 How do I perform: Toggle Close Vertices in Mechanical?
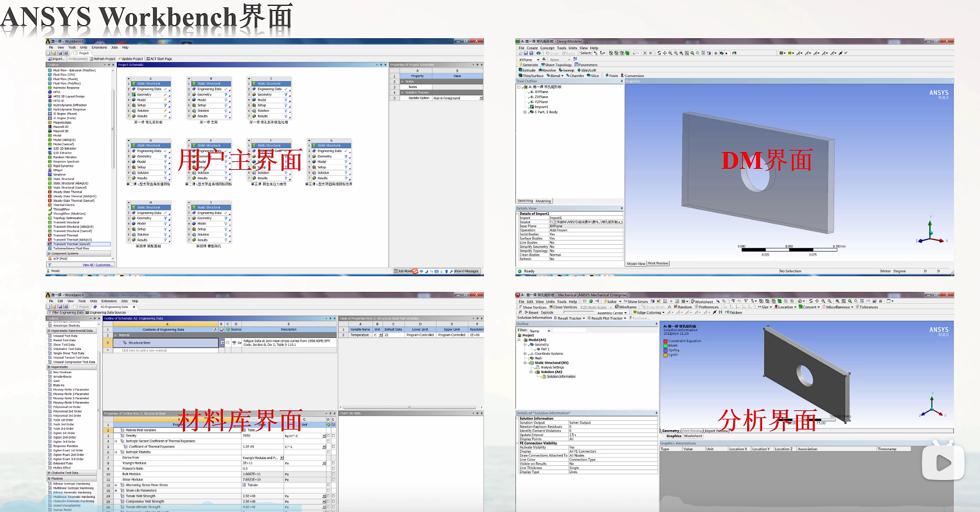563,307
